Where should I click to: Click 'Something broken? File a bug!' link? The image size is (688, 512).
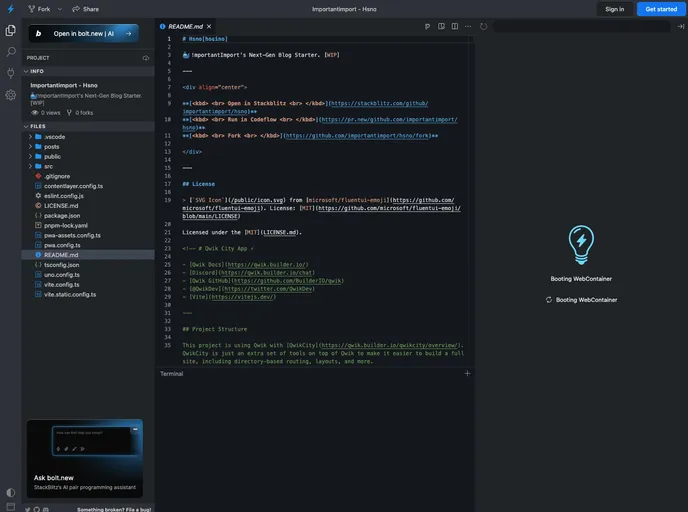click(114, 509)
